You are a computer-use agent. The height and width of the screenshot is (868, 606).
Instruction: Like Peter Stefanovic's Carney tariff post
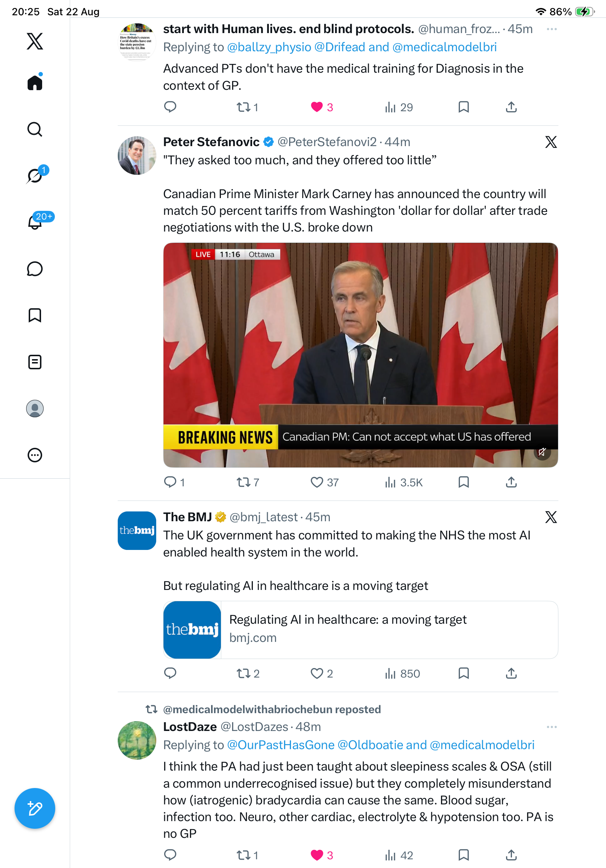(x=316, y=482)
